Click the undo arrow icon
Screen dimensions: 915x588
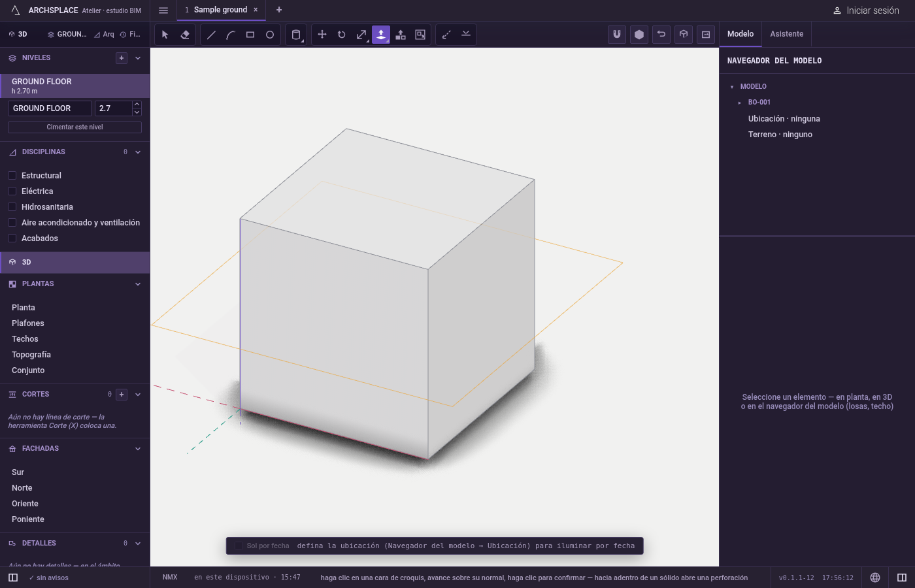pos(661,35)
